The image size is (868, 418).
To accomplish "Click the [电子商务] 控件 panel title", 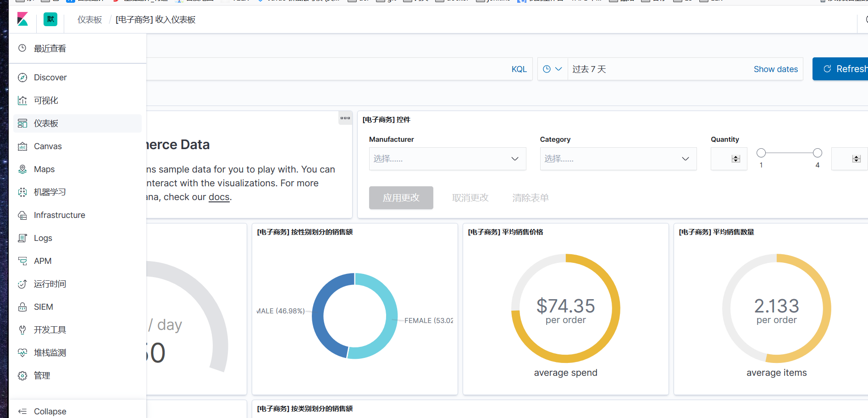I will click(387, 120).
